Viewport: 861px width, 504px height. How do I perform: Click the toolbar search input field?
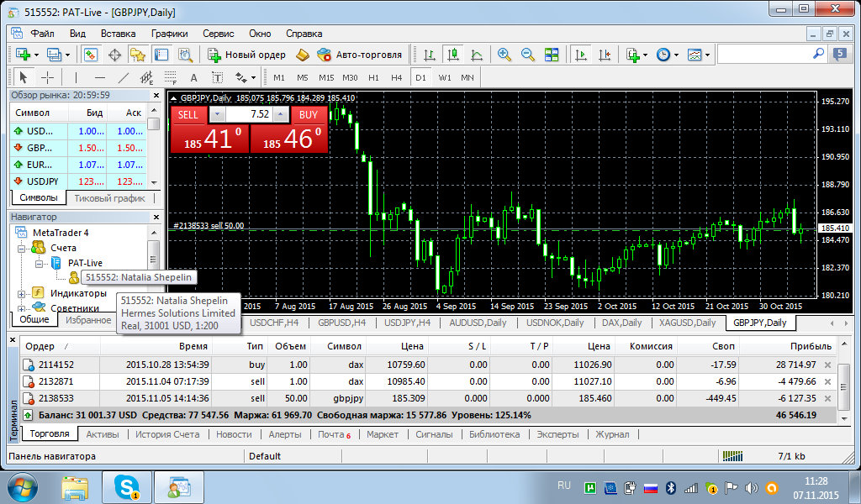click(763, 54)
